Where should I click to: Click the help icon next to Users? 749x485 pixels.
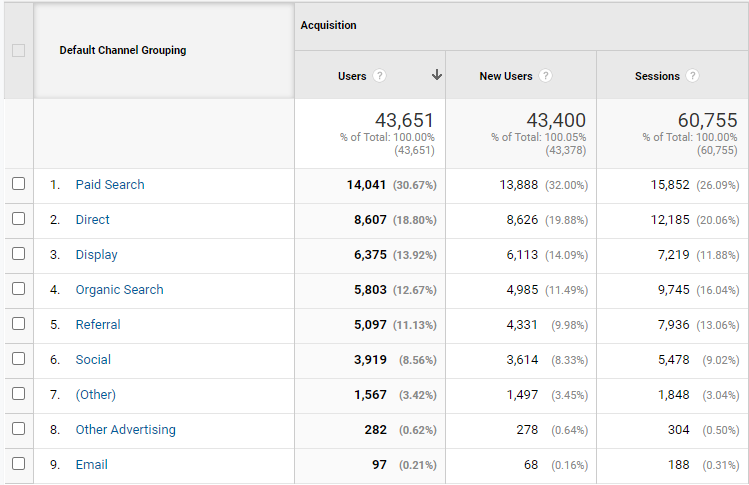click(x=379, y=75)
